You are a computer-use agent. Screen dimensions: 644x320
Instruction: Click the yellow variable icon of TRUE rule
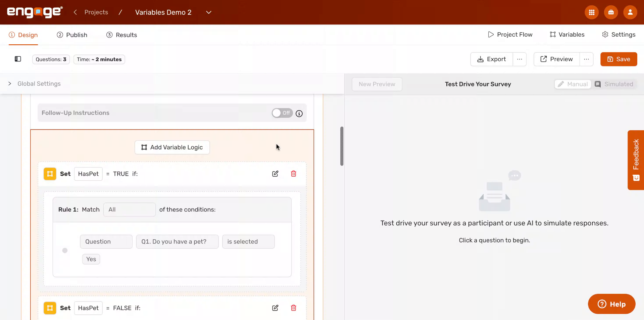(x=50, y=174)
